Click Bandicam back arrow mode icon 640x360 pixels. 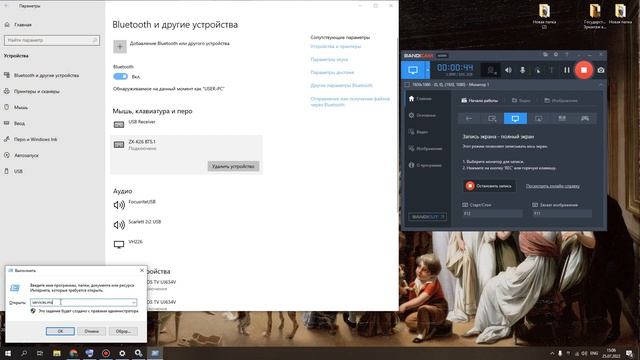[x=469, y=118]
